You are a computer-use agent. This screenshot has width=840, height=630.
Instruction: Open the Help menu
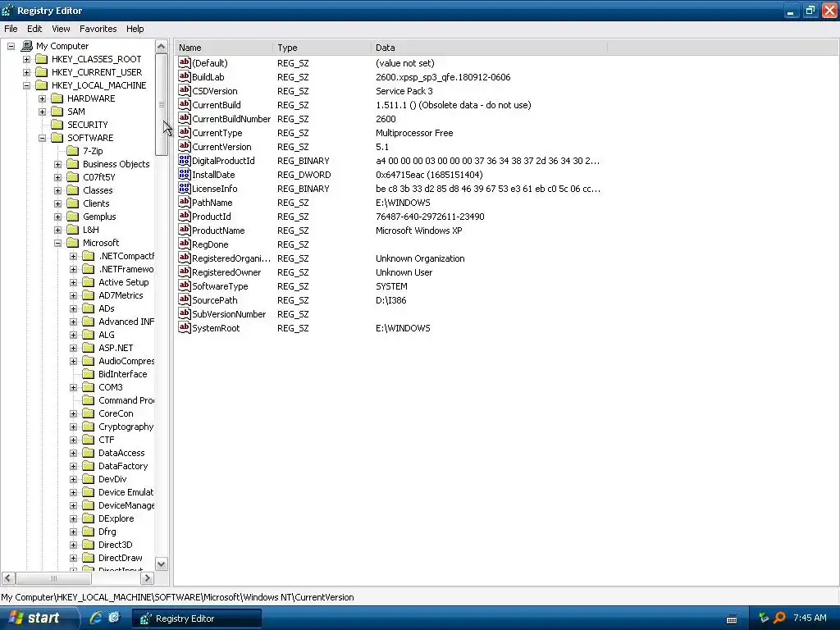pos(135,29)
